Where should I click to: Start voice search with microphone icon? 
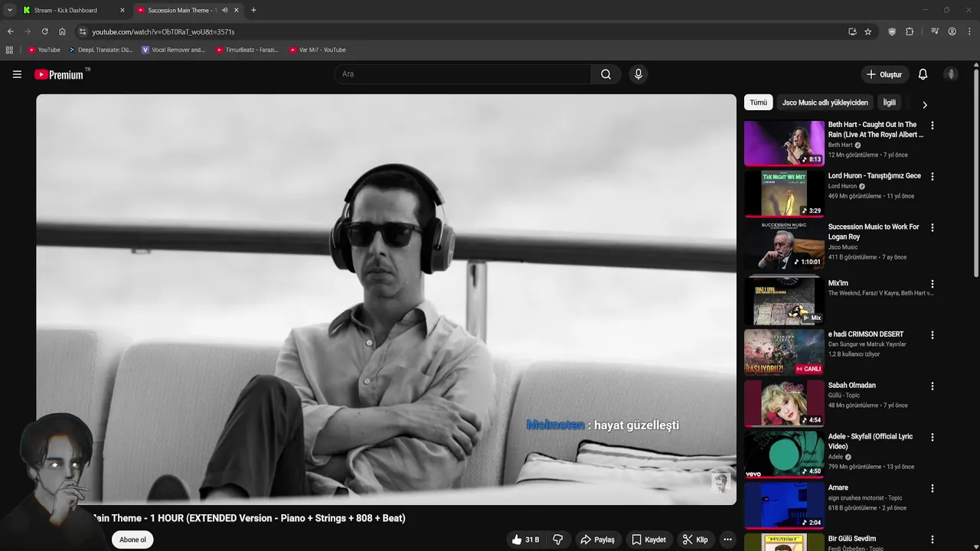click(638, 74)
